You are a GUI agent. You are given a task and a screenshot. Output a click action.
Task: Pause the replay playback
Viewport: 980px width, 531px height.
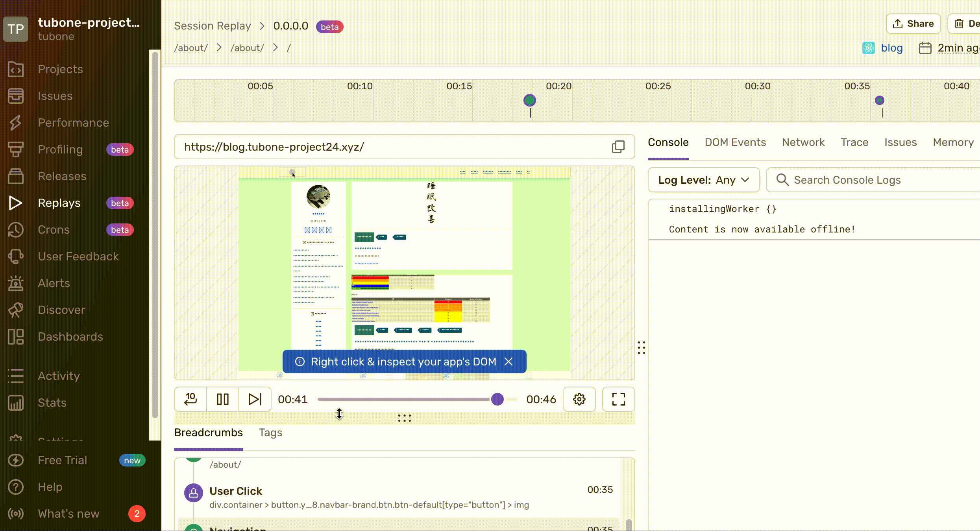tap(222, 399)
